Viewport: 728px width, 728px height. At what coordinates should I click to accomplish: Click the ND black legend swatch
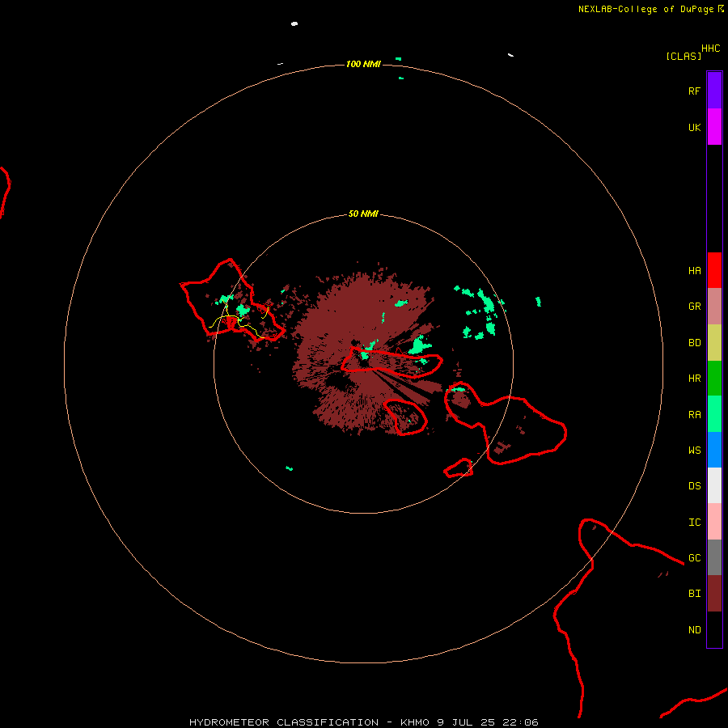(714, 629)
